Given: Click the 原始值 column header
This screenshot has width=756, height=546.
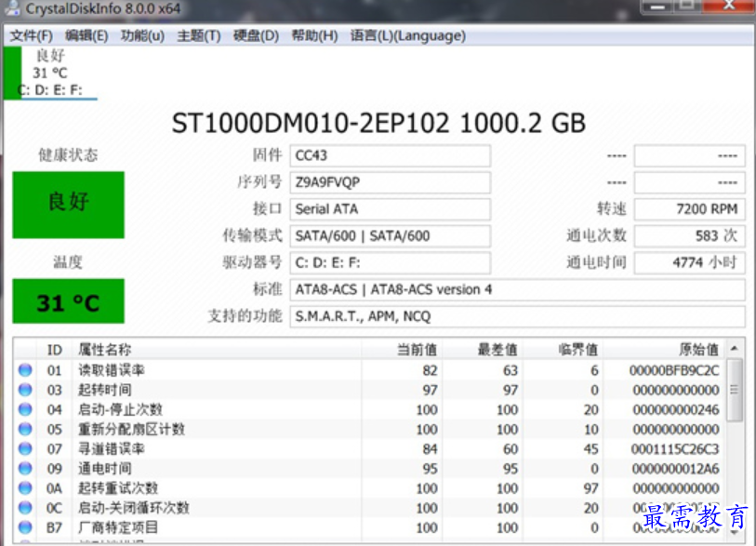Looking at the screenshot, I should click(663, 350).
